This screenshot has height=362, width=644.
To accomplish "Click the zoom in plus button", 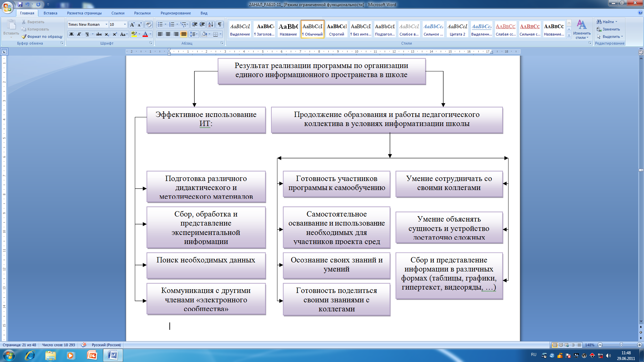I will pos(640,345).
